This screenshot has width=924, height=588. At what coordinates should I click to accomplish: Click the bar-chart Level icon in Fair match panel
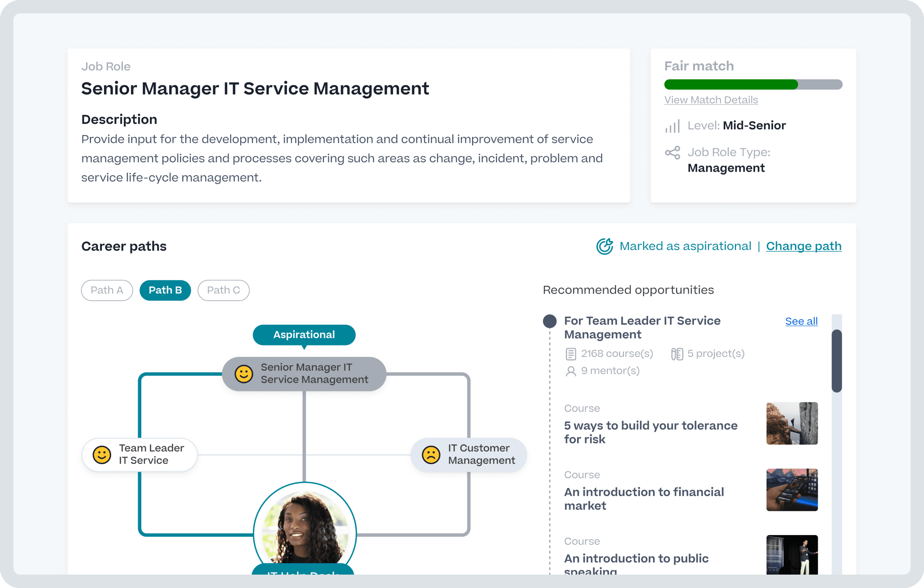coord(672,126)
